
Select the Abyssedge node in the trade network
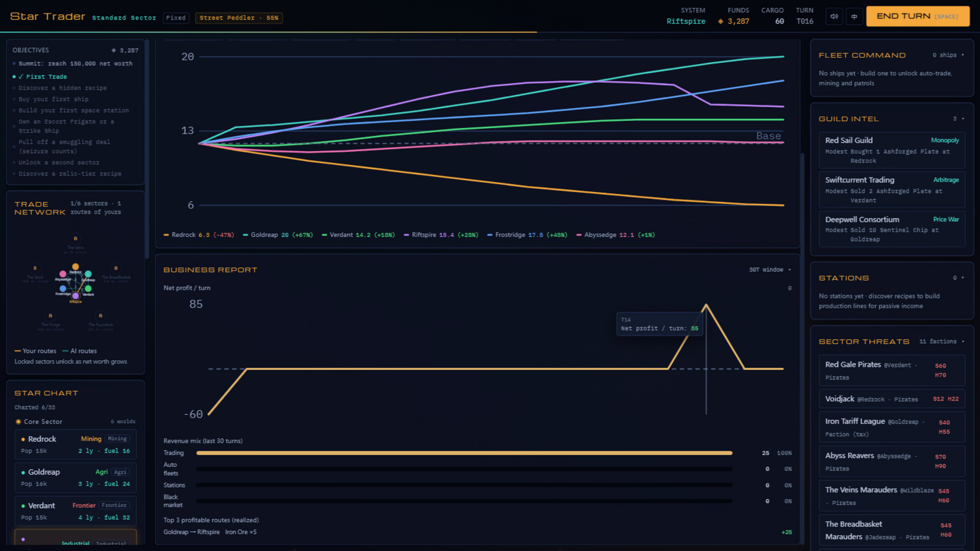63,274
